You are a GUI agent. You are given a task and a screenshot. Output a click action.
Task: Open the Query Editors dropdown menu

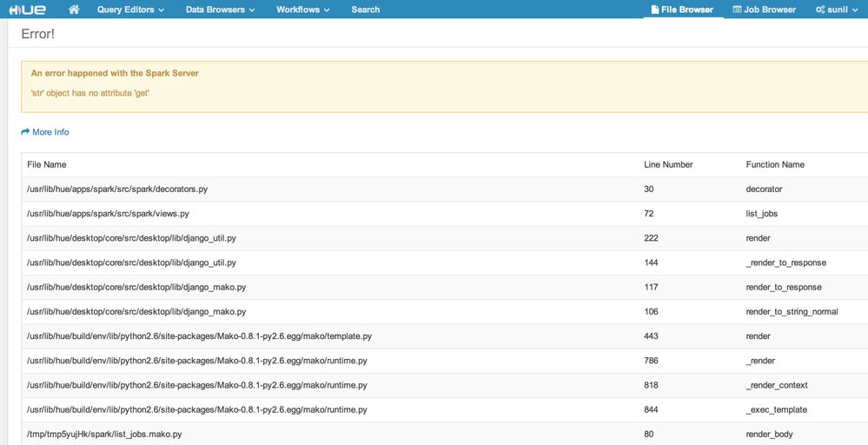pos(130,10)
